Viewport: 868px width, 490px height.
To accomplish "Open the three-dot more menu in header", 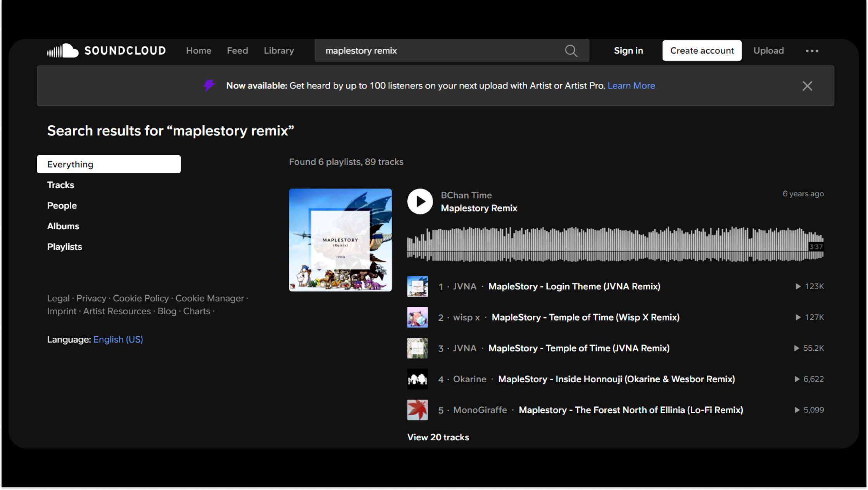I will pos(812,51).
